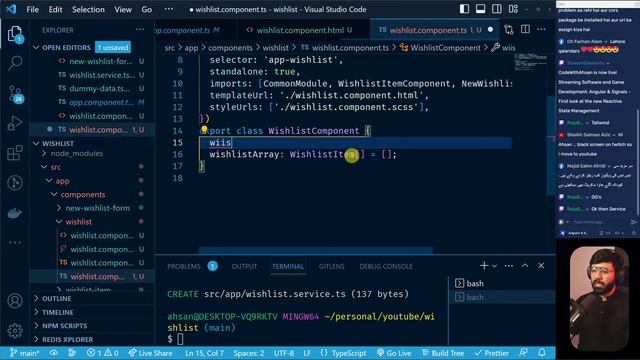Open the Manage gear icon
Image resolution: width=640 pixels, height=360 pixels.
tap(15, 331)
